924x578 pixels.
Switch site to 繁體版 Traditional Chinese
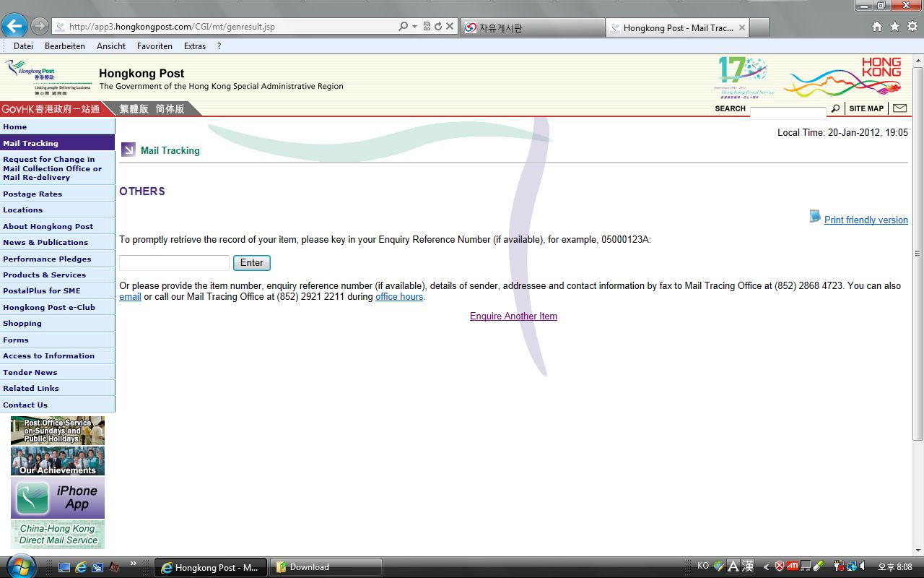coord(134,108)
